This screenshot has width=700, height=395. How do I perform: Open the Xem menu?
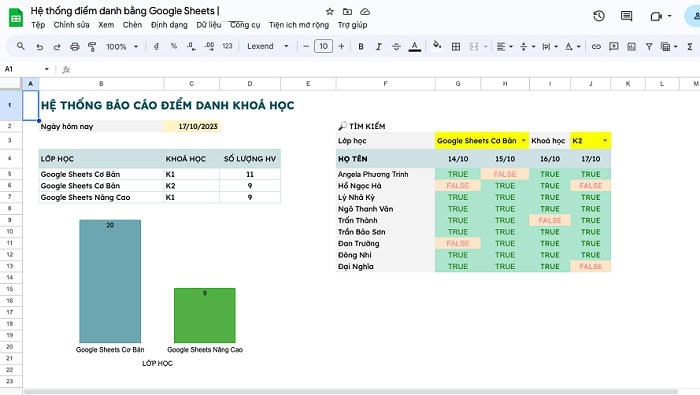click(106, 25)
